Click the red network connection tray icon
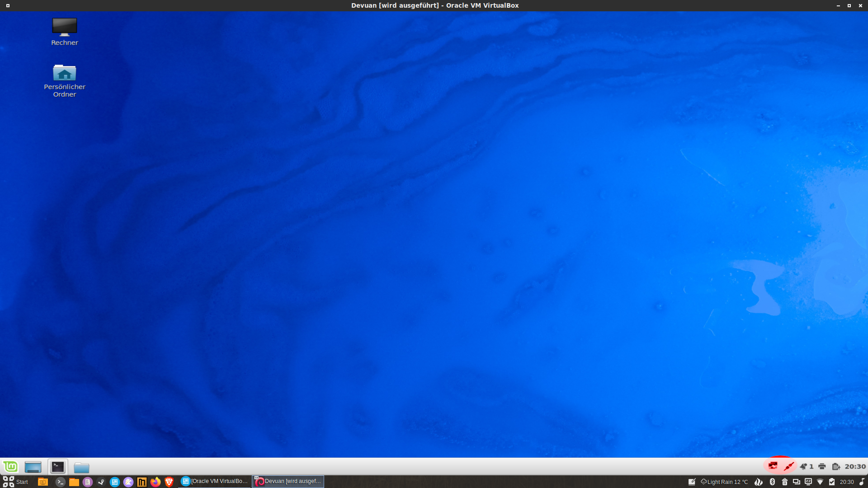 (773, 466)
